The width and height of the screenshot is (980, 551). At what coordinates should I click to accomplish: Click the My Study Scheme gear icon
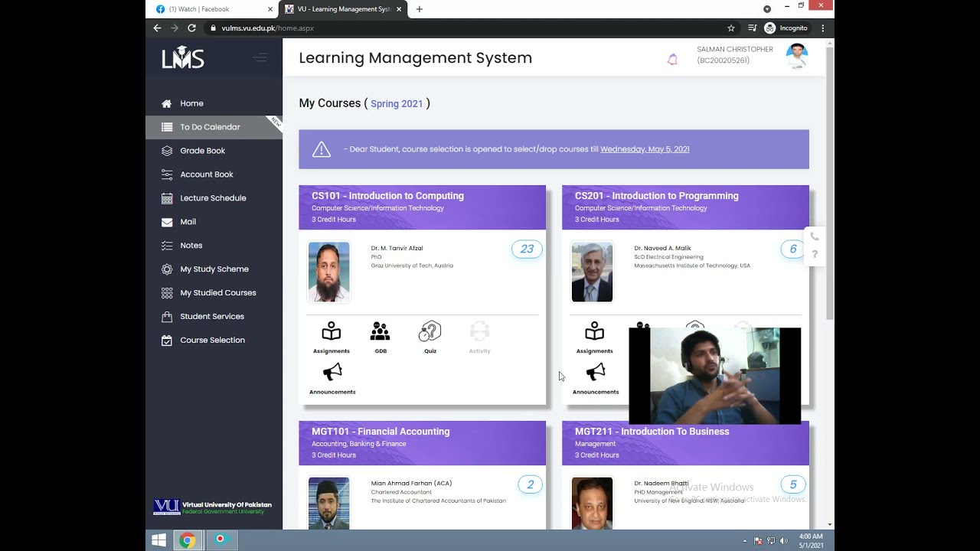(x=167, y=269)
